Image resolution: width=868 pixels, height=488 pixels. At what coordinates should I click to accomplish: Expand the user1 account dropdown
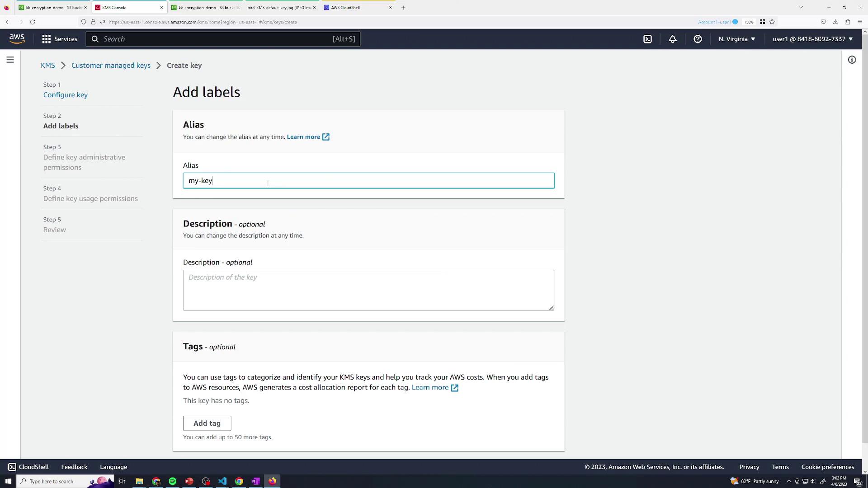pyautogui.click(x=812, y=39)
